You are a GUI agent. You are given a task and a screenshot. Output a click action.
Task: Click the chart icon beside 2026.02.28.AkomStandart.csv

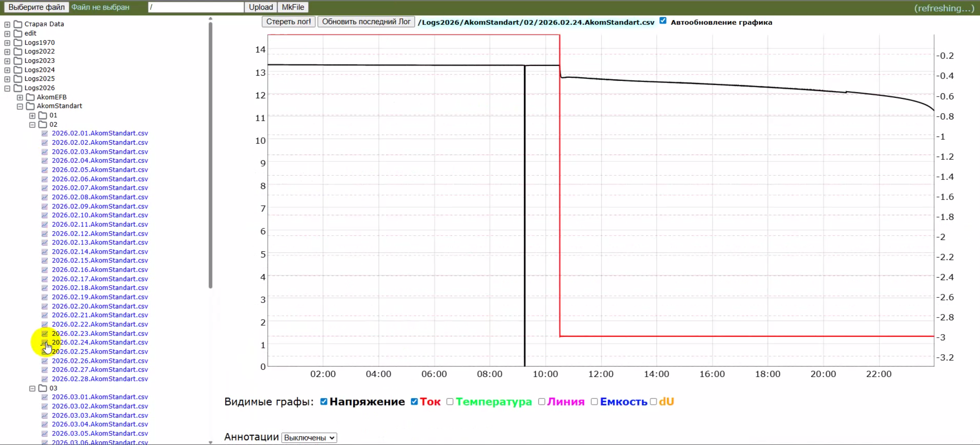coord(44,379)
